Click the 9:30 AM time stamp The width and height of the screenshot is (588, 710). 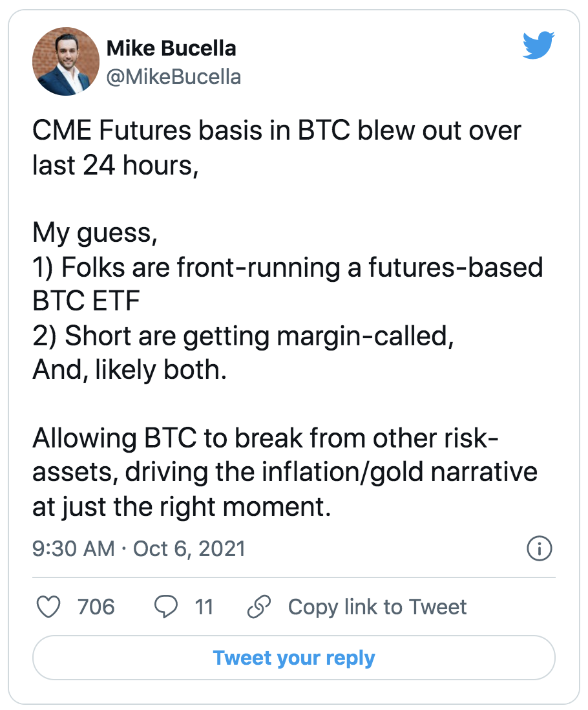73,549
